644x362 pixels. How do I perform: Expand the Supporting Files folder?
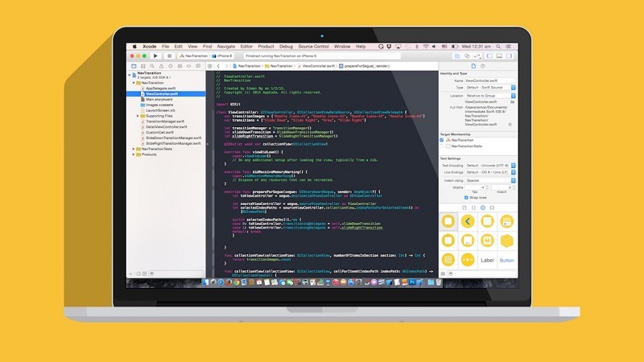(x=135, y=115)
